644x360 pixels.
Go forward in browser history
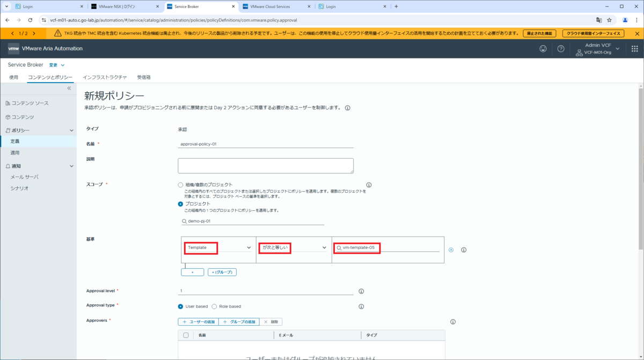[19, 20]
